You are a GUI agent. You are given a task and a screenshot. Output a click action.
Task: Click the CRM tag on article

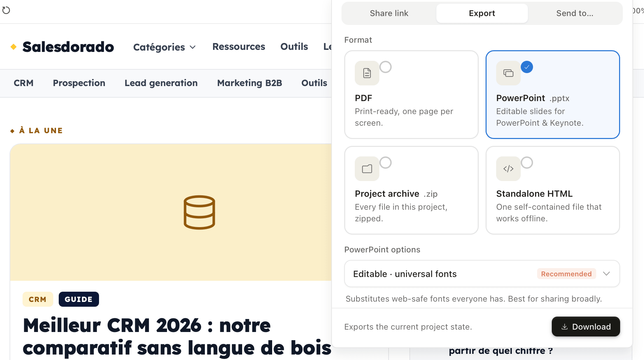(38, 299)
